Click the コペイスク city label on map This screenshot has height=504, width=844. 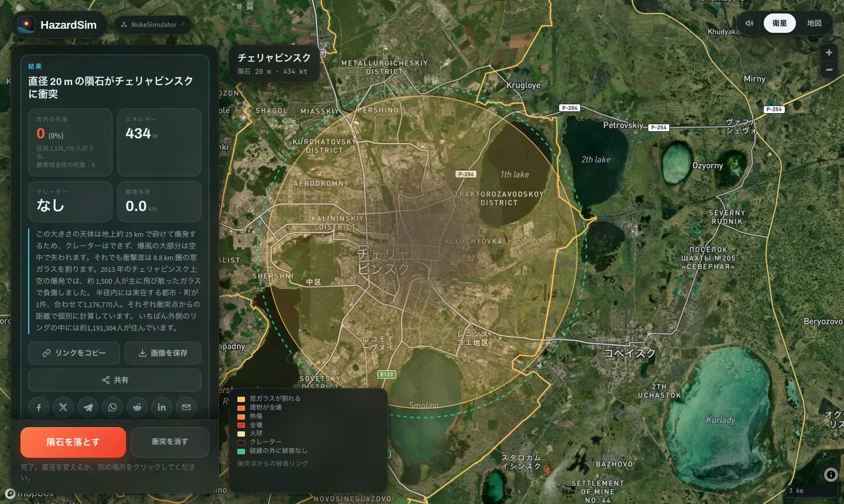click(x=629, y=353)
